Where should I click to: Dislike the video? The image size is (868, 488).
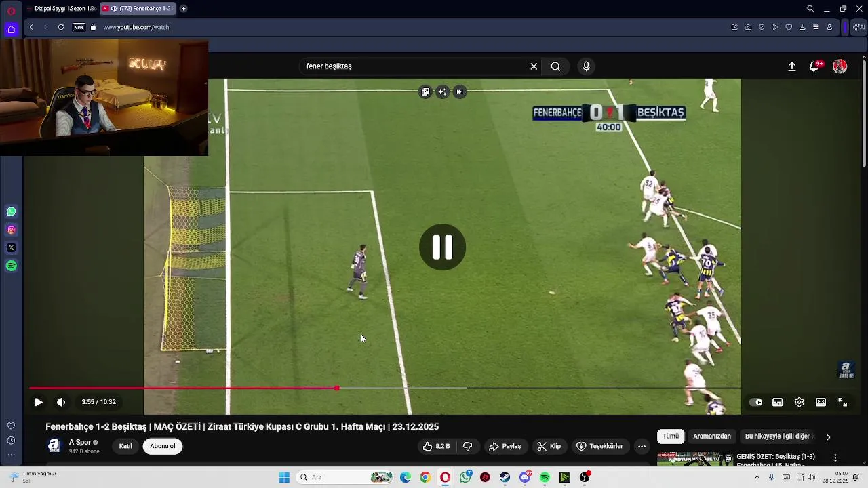click(467, 446)
